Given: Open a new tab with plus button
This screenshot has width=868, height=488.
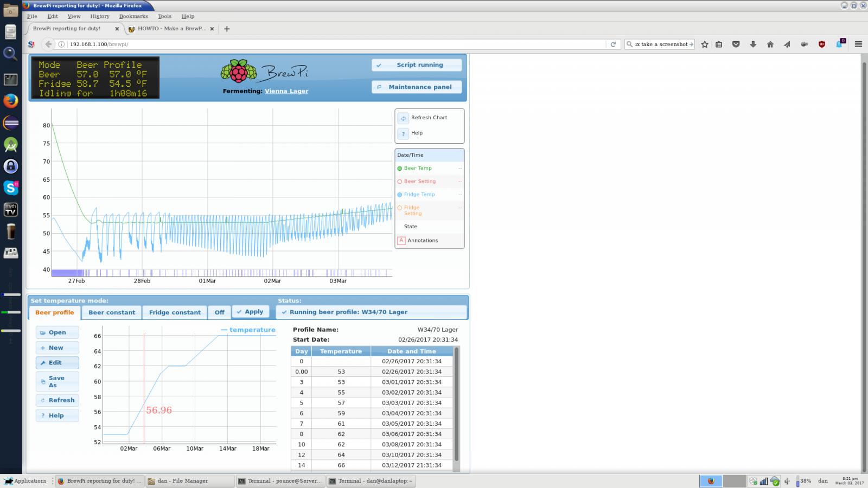Looking at the screenshot, I should click(x=227, y=29).
